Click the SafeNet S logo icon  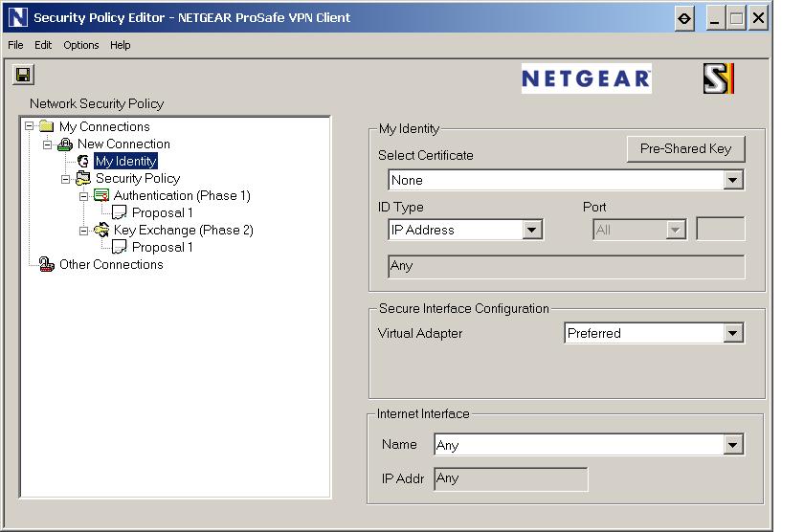click(719, 78)
